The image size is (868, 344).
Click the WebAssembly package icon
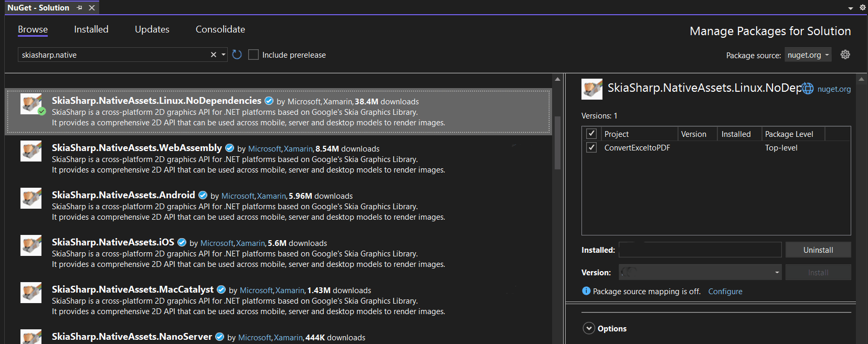coord(31,151)
